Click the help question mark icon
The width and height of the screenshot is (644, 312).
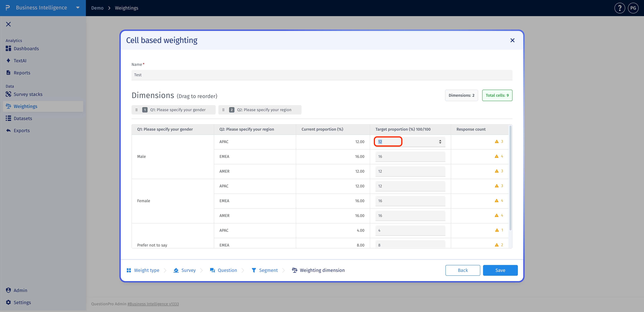[x=620, y=8]
